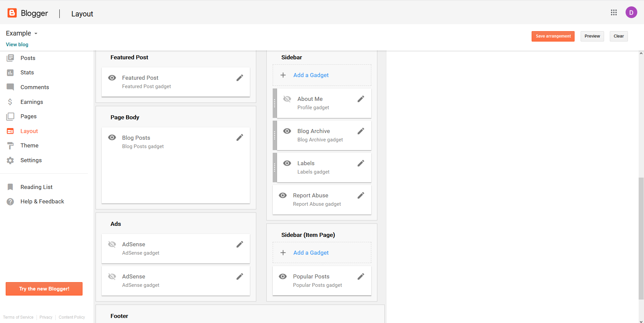Viewport: 644px width, 323px height.
Task: Grab the Blog Archive gadget drag handle
Action: click(x=275, y=135)
